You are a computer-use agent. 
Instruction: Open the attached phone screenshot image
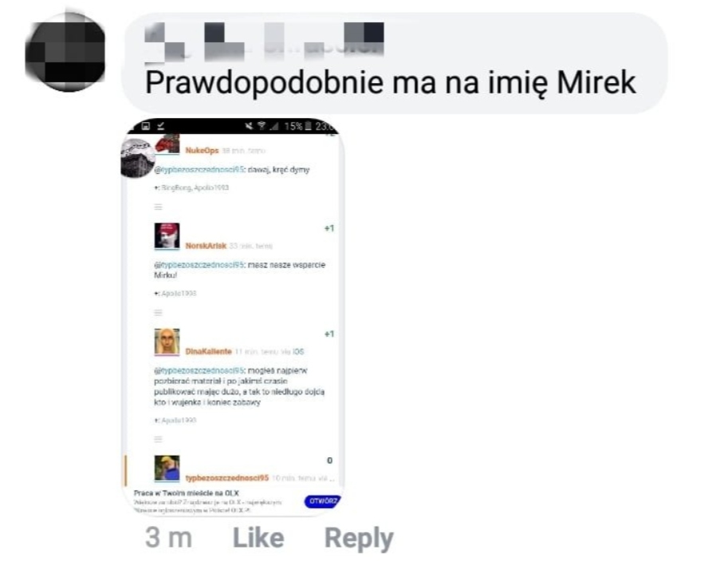(233, 317)
